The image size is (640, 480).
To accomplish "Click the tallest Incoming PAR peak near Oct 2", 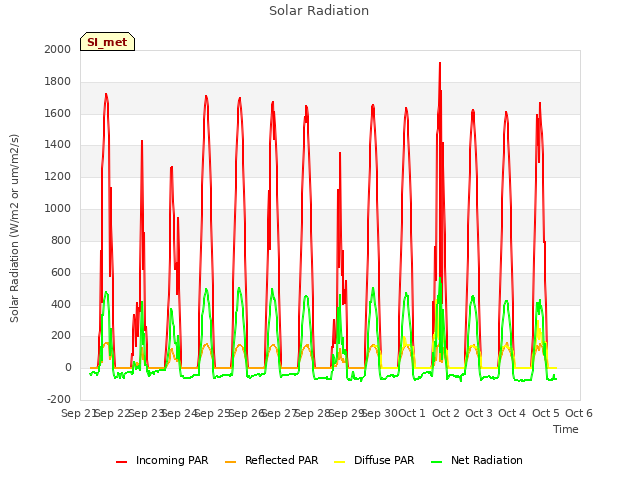I will 440,64.
